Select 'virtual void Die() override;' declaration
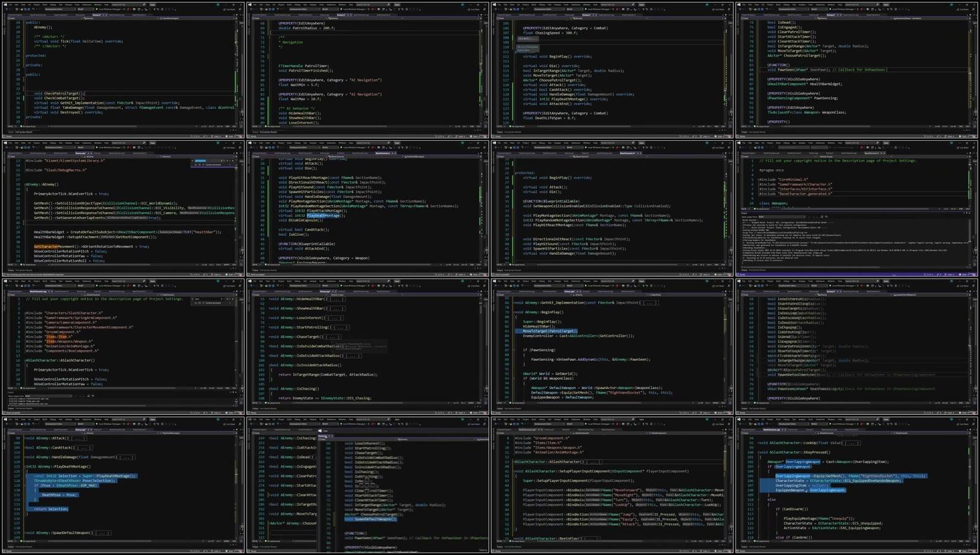This screenshot has width=980, height=555. tap(551, 66)
